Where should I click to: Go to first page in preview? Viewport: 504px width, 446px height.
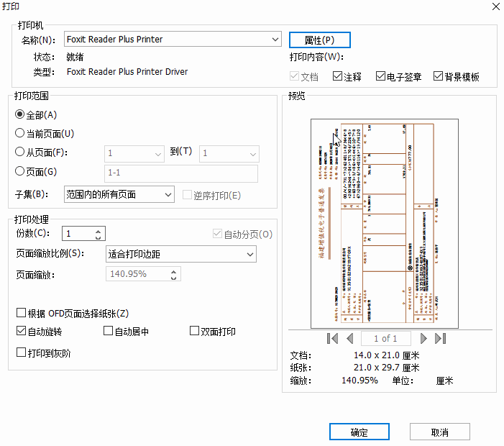331,338
